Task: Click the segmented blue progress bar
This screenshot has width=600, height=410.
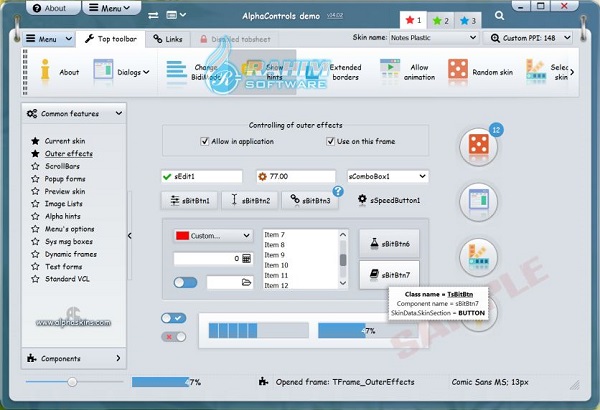Action: 259,330
